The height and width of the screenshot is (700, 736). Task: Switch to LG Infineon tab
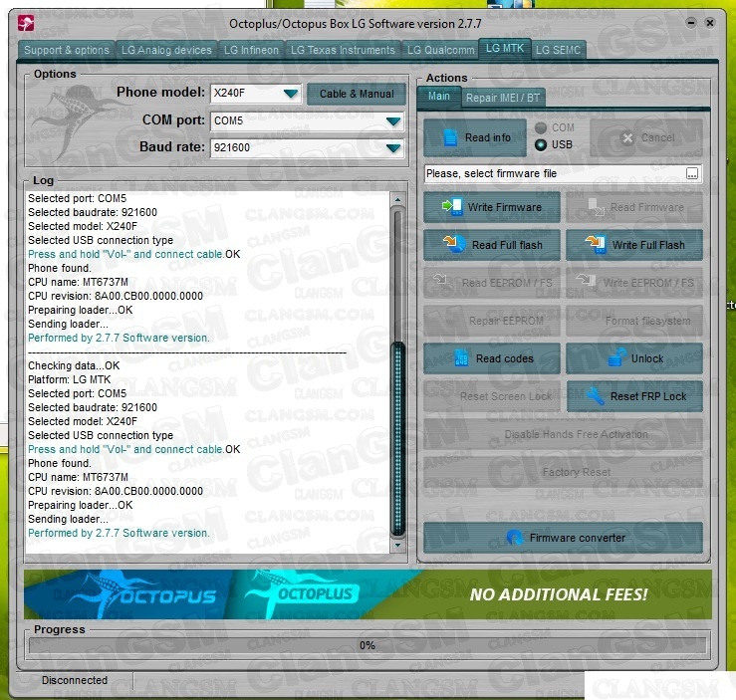(251, 50)
